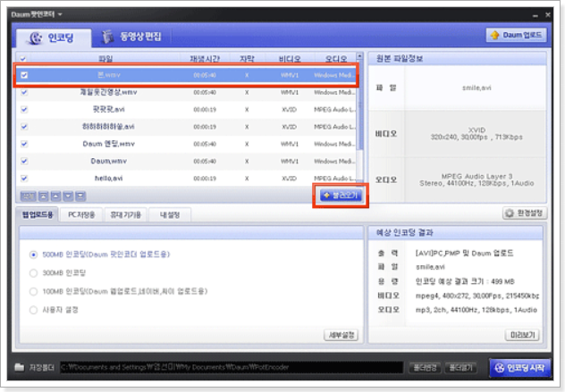Click the move-to-bottom arrow icon under file list
Screen dimensions: 565x392
point(80,196)
